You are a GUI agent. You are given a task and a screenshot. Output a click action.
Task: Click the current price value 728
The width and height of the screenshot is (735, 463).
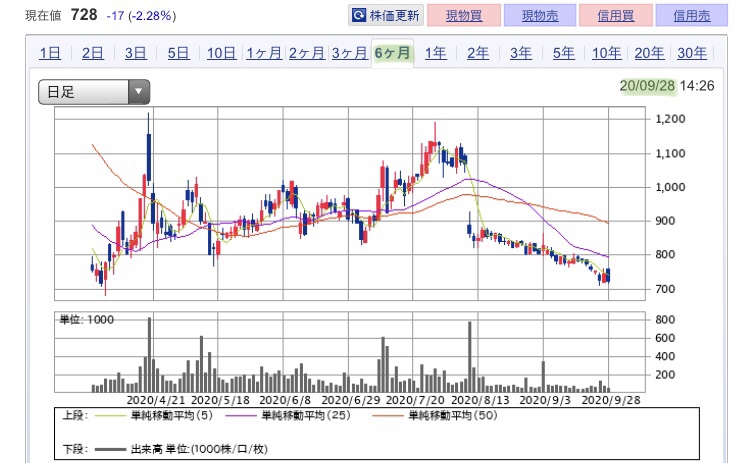click(x=84, y=15)
